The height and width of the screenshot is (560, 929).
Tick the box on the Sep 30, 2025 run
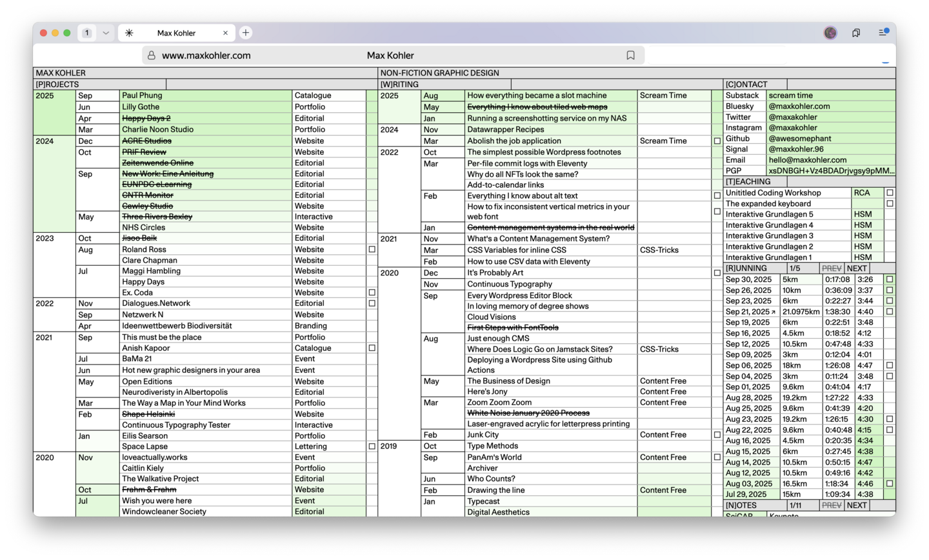890,279
